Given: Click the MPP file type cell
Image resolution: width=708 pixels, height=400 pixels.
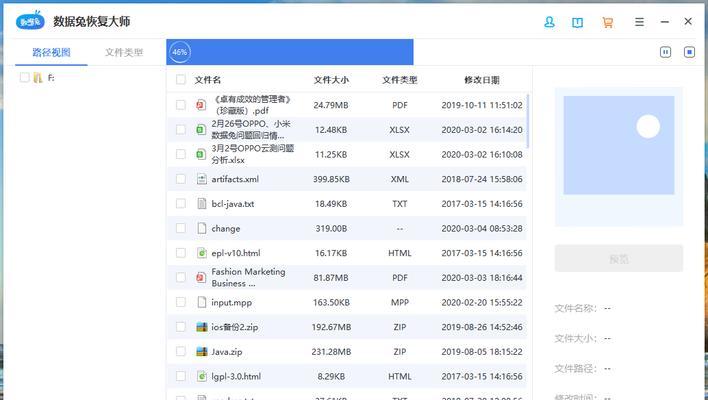Looking at the screenshot, I should (x=400, y=302).
